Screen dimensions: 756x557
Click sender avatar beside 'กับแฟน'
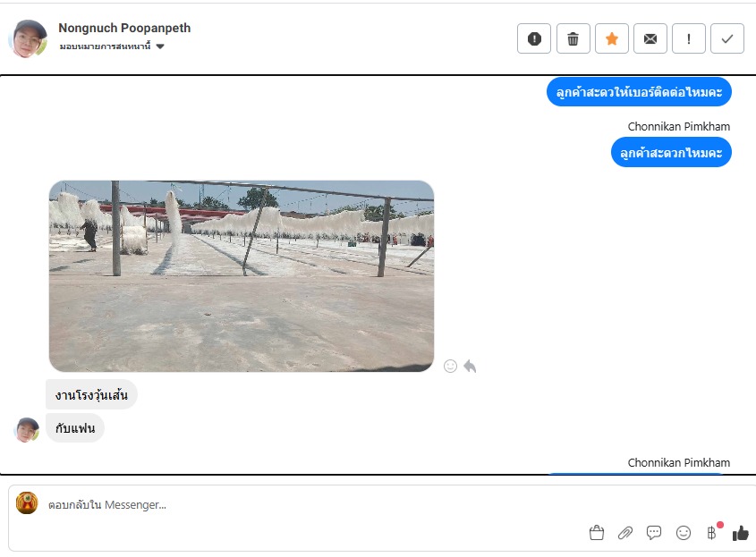27,430
